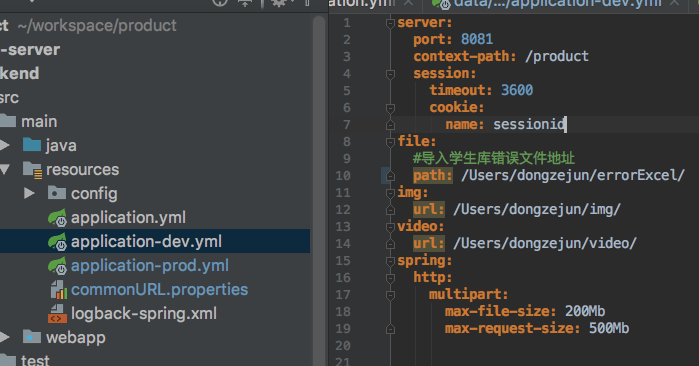Fold the server block at line 1
Screen dimensions: 699x366
[390, 23]
